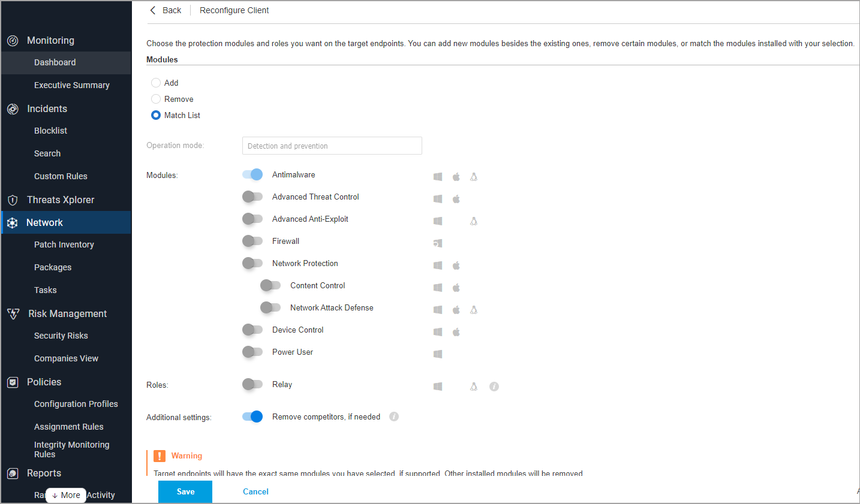Click the info icon next to the Relay role
Screen dimensions: 860x504
[x=494, y=387]
